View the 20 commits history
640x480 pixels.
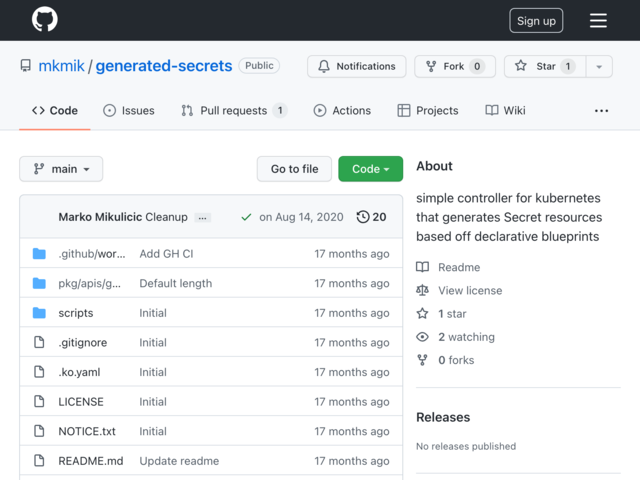point(371,217)
